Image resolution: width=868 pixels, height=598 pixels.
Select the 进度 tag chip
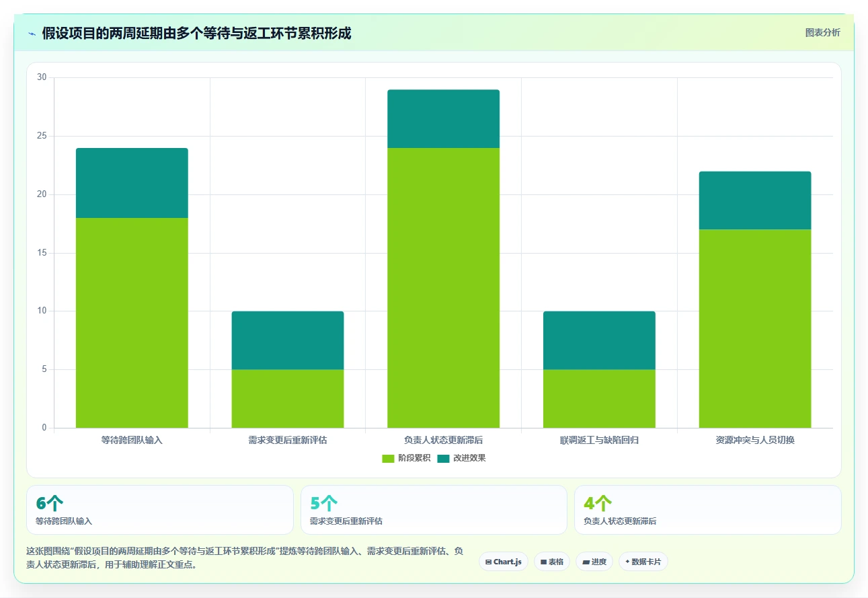pos(594,562)
